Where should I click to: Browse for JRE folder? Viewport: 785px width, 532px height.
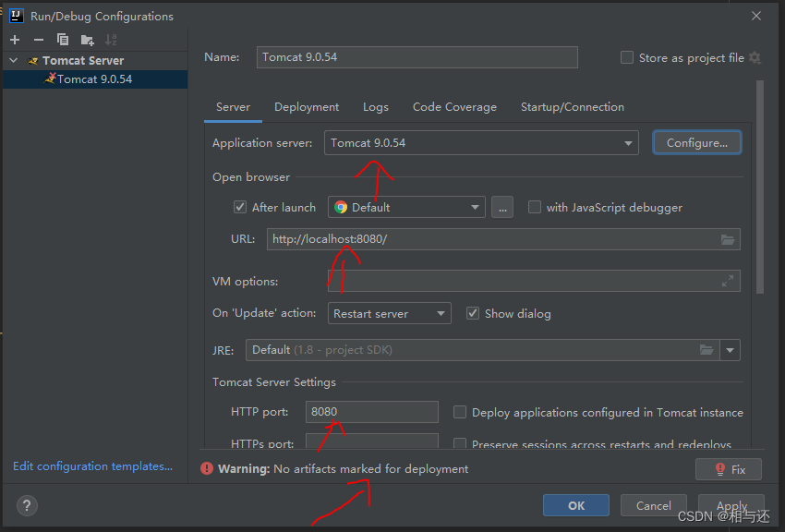coord(706,350)
